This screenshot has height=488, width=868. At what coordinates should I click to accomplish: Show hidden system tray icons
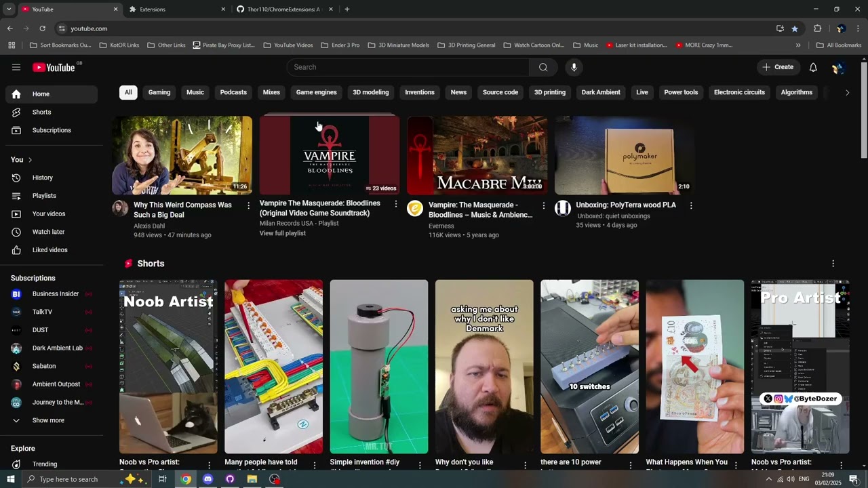[769, 479]
